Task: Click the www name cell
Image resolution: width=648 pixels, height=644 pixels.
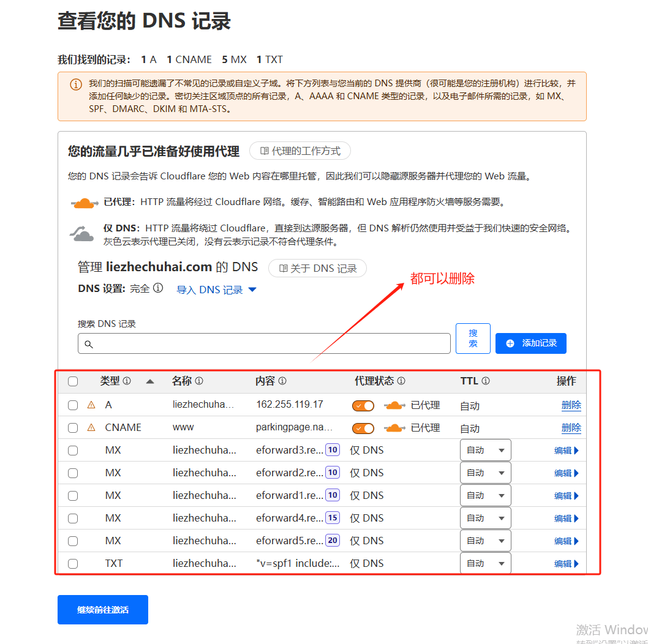Action: (183, 427)
